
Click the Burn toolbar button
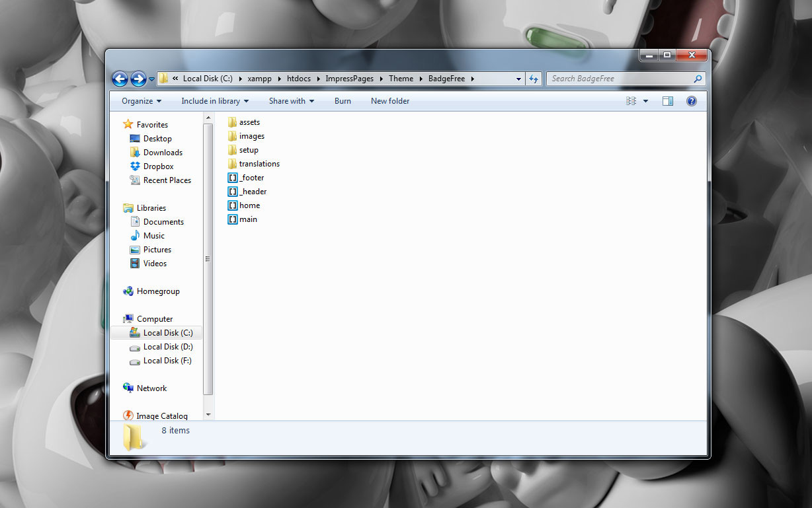[x=343, y=101]
